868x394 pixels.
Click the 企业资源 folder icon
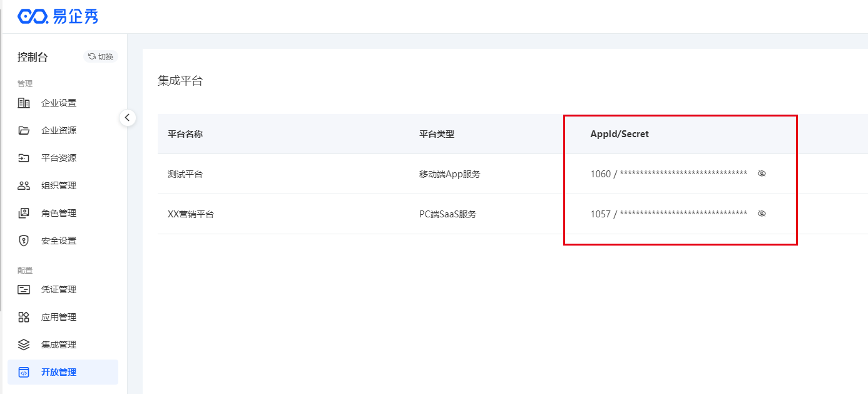(24, 130)
